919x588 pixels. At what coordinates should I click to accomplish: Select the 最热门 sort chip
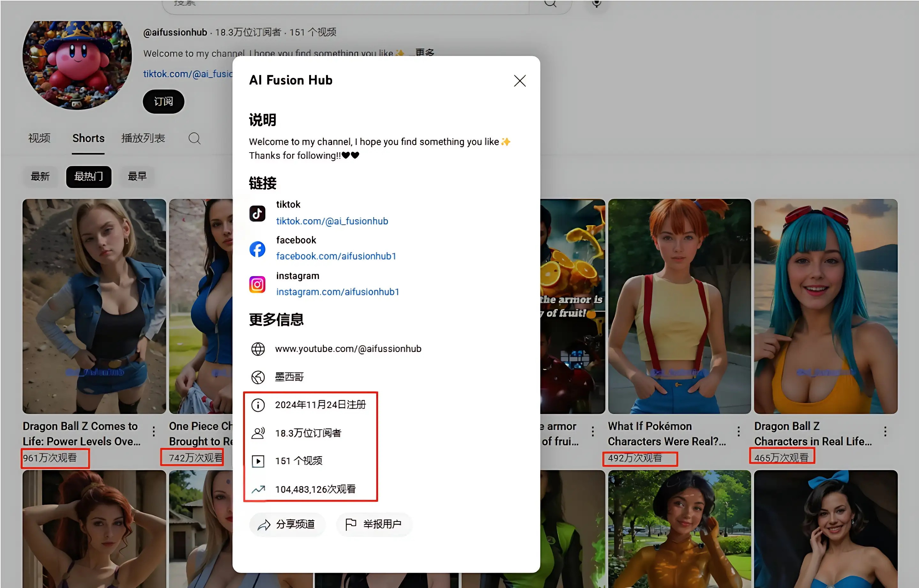pyautogui.click(x=89, y=177)
